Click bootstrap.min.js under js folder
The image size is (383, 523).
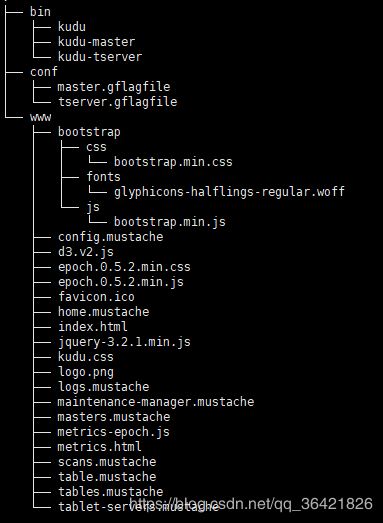170,222
